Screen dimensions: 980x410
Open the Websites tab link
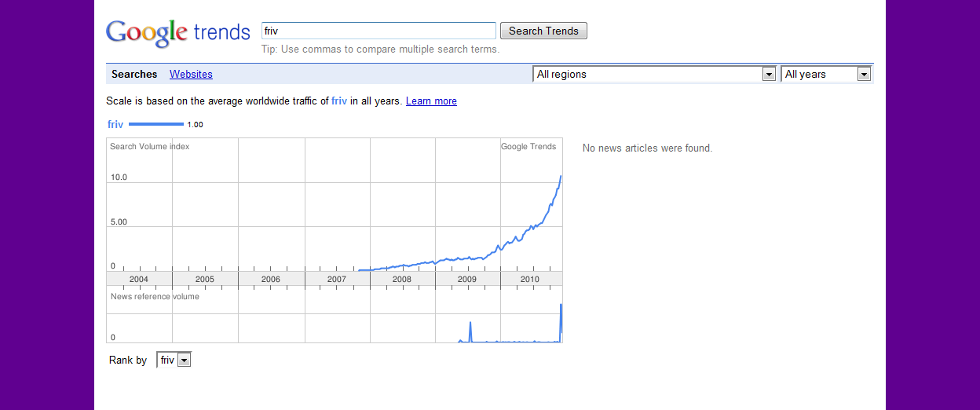[x=191, y=74]
